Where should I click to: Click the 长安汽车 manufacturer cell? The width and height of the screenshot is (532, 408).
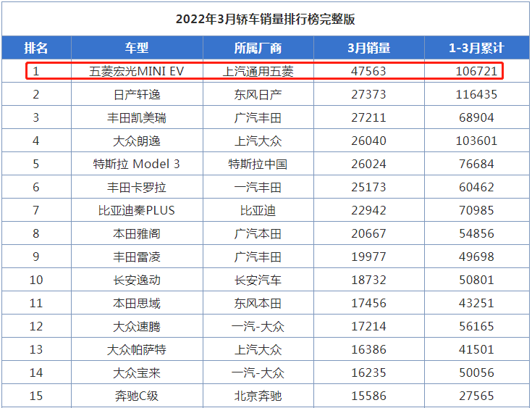coord(258,280)
